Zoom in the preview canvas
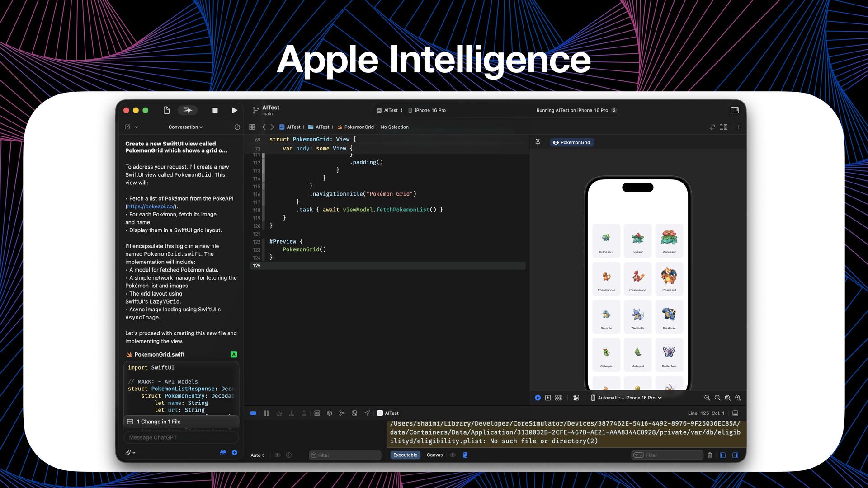Screen dimensions: 868x488 (x=738, y=398)
